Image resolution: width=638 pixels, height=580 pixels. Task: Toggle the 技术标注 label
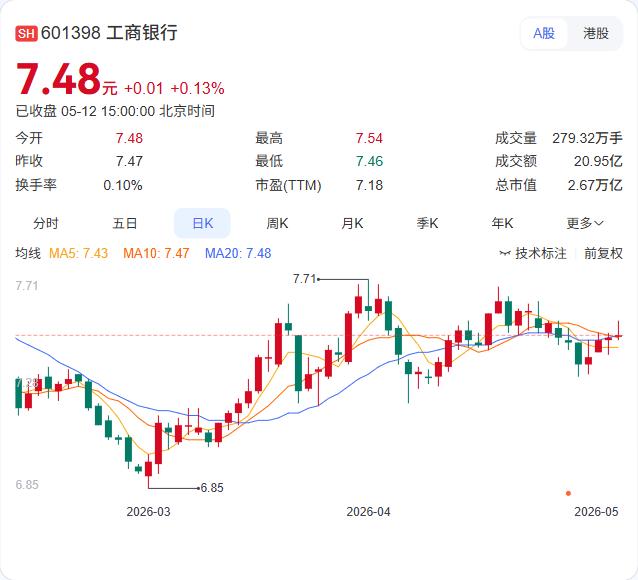click(541, 254)
